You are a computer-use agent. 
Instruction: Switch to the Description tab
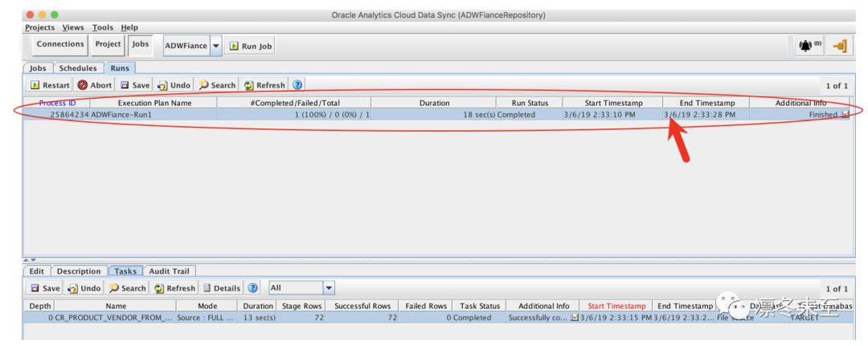pos(79,271)
